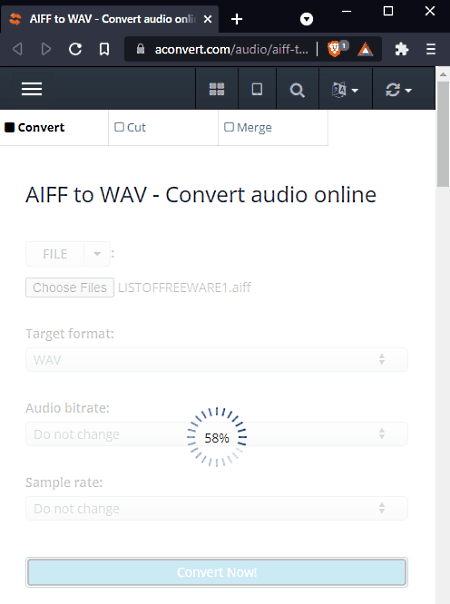Click the scrollbar up arrow

click(443, 75)
